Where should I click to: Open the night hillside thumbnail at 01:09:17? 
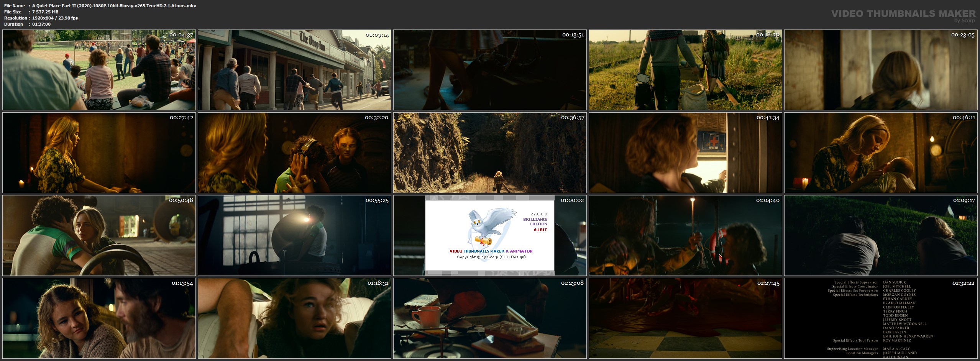coord(881,236)
